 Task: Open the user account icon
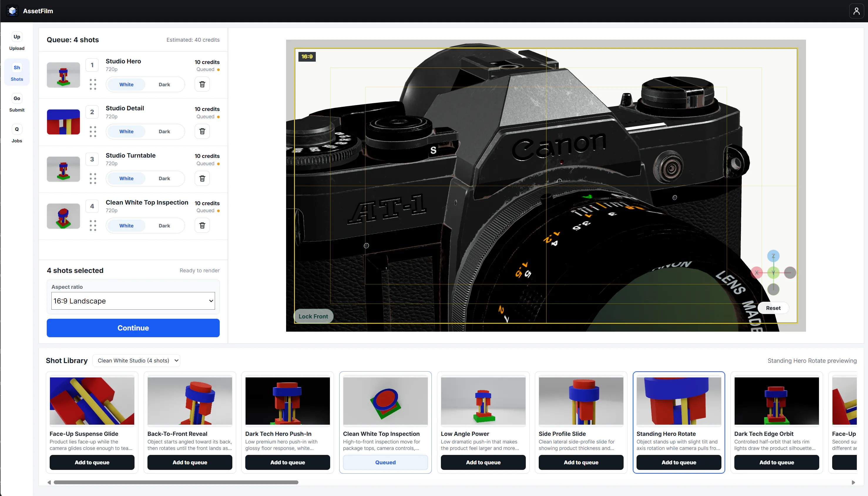click(856, 11)
